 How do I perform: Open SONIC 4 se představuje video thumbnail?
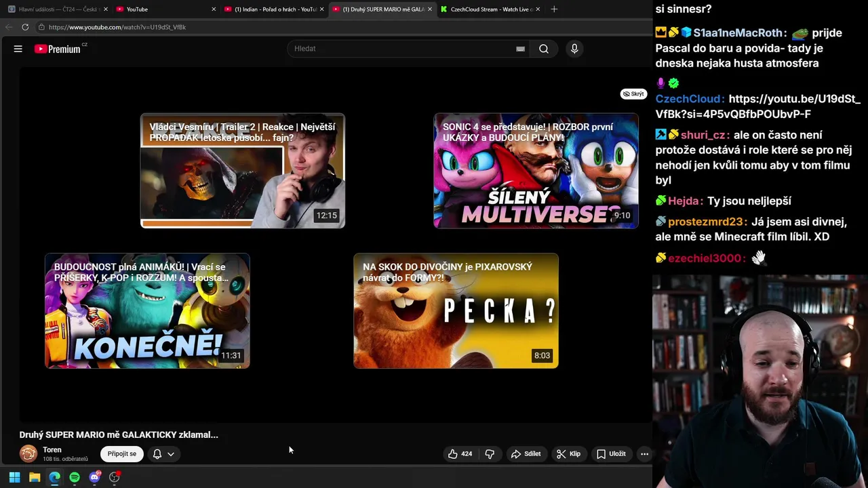click(x=536, y=171)
